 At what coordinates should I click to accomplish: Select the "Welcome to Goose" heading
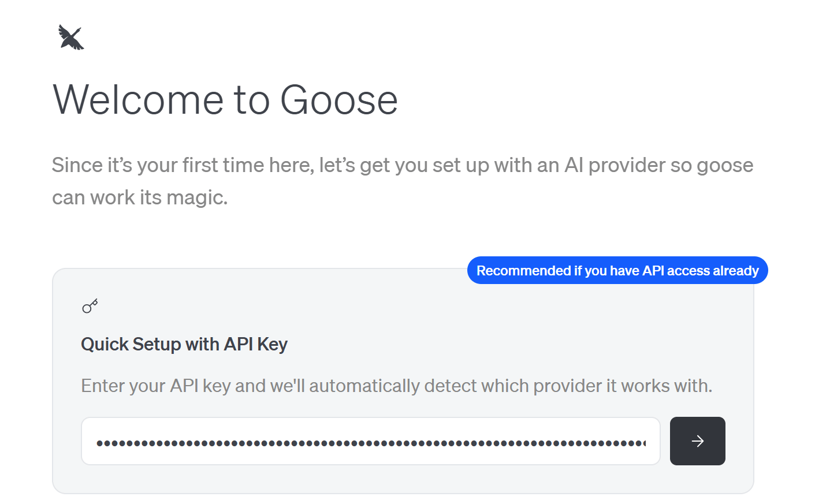tap(225, 100)
